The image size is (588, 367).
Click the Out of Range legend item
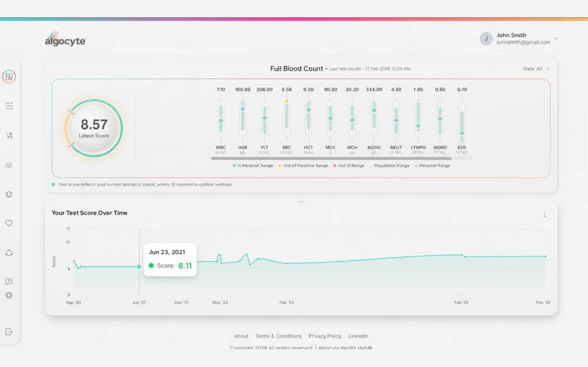[349, 166]
